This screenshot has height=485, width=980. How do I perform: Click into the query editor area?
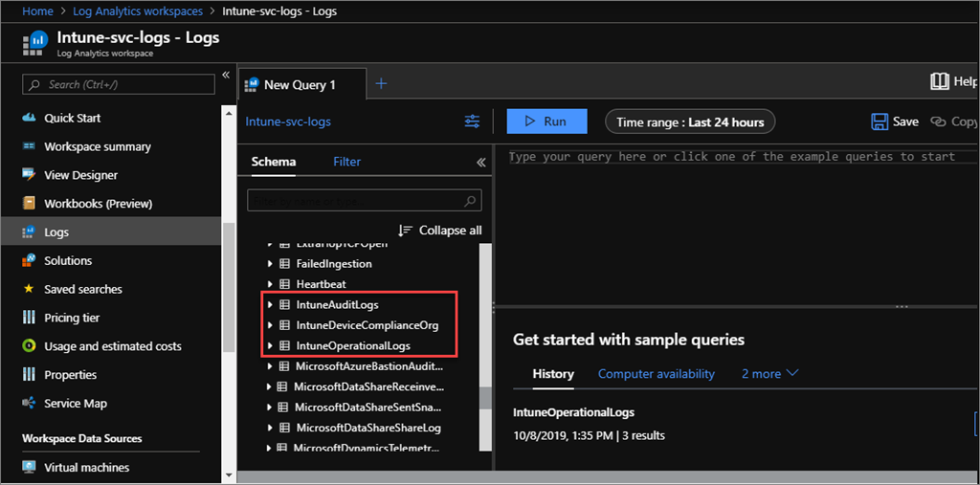(x=738, y=225)
